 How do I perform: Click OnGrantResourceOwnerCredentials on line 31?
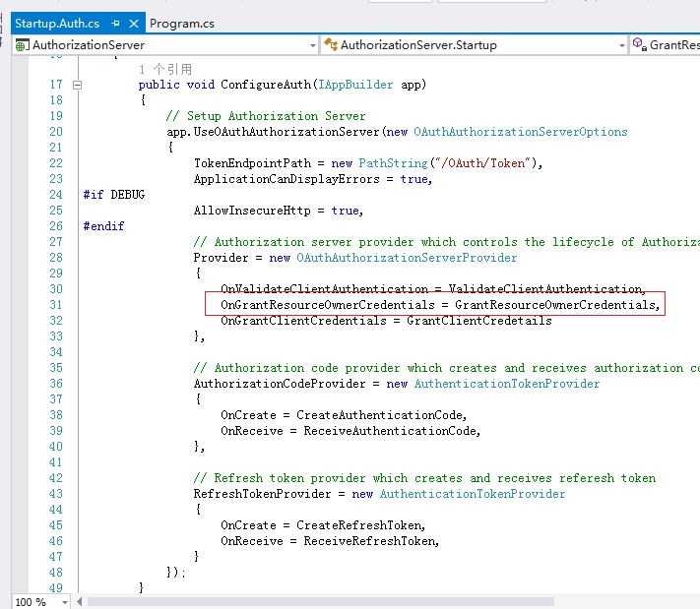pyautogui.click(x=328, y=305)
